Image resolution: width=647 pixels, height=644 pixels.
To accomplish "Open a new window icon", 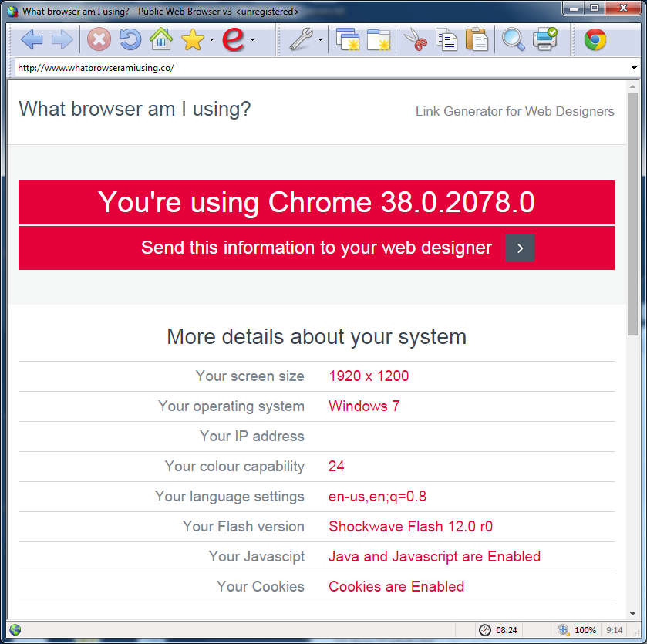I will click(x=348, y=39).
